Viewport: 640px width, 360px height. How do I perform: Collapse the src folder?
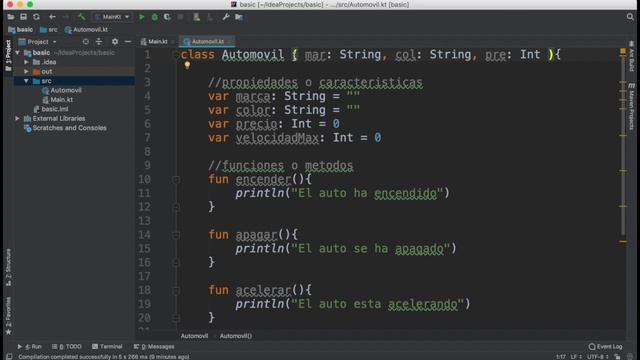tap(26, 81)
